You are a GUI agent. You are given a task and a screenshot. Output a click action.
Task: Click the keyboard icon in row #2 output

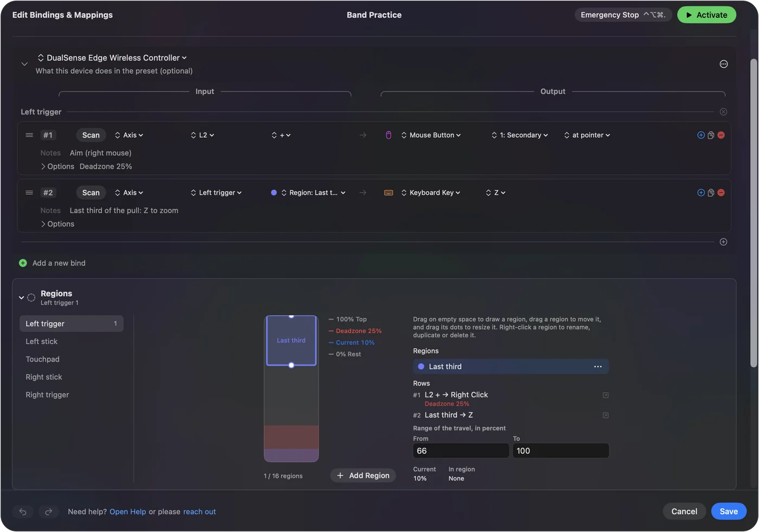click(388, 193)
